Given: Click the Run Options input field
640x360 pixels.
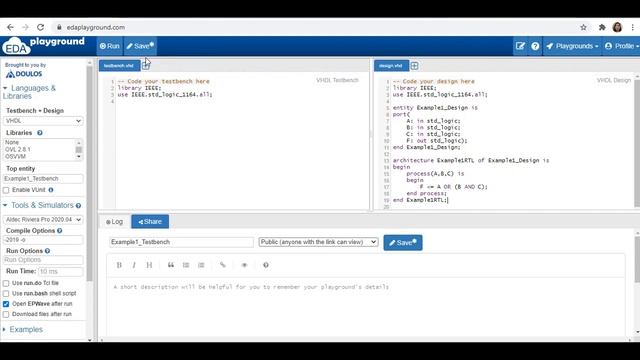Looking at the screenshot, I should 43,260.
